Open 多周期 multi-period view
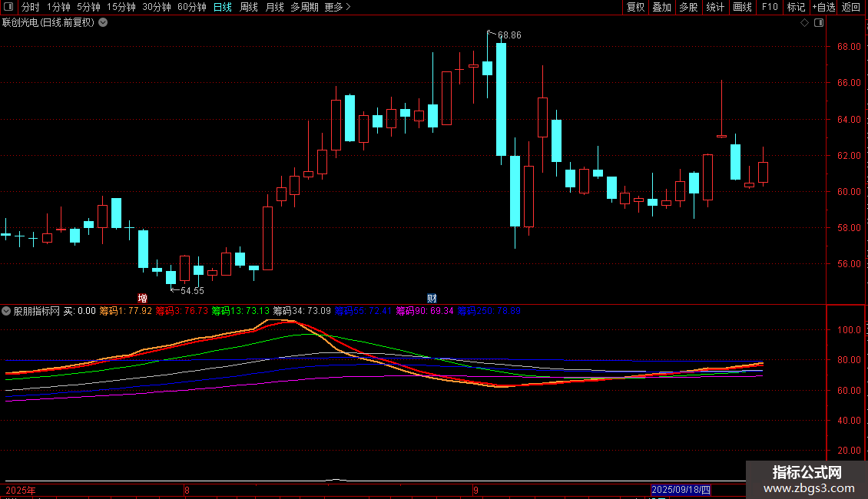 (x=304, y=7)
